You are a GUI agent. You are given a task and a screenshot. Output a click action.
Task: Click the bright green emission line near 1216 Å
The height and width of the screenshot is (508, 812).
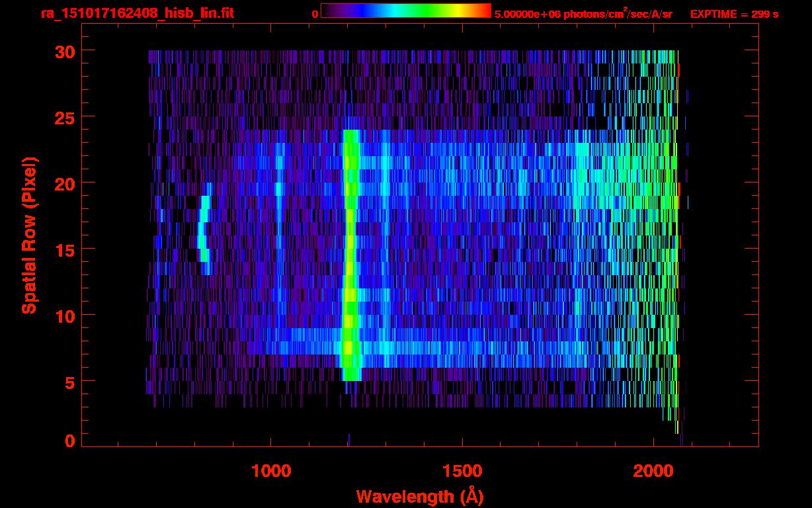pos(350,255)
